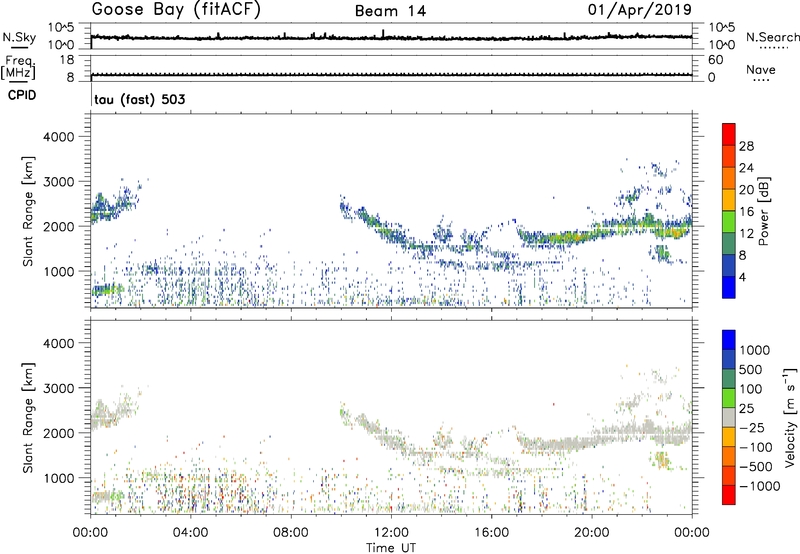Click the 'CPID' row label
This screenshot has width=800, height=554.
[22, 95]
